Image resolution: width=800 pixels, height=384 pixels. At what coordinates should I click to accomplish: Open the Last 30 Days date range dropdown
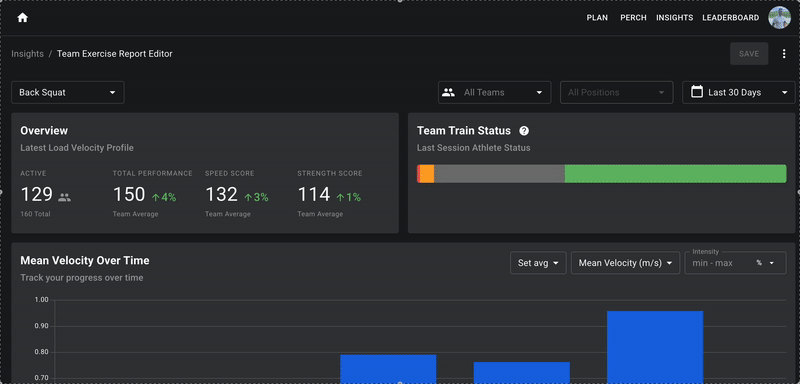(x=738, y=92)
